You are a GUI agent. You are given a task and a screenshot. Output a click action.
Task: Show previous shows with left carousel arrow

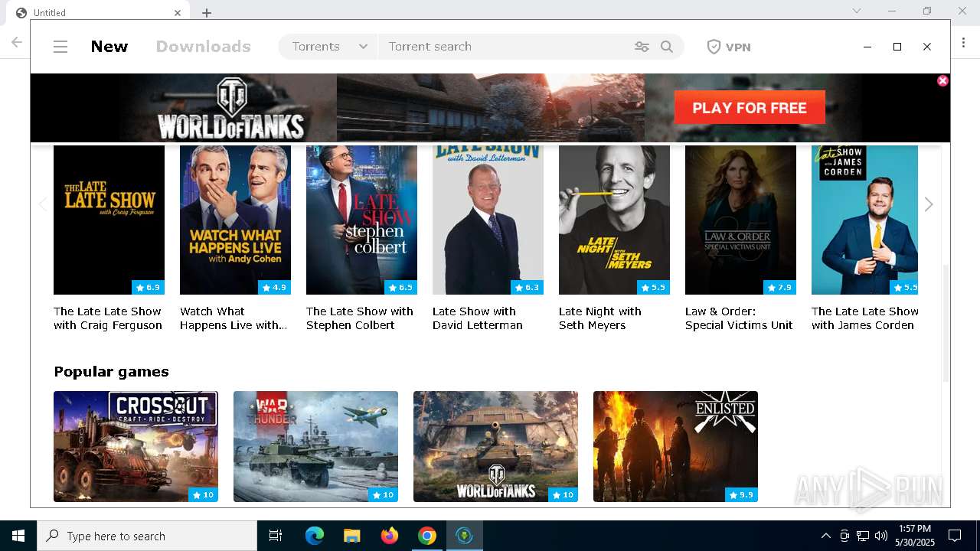click(43, 204)
